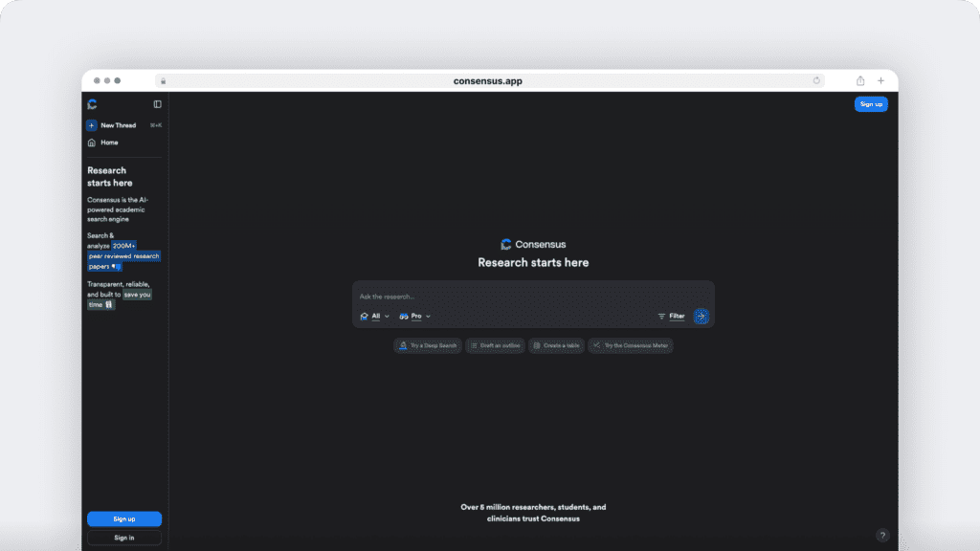Choose the Create a table suggestion

556,345
